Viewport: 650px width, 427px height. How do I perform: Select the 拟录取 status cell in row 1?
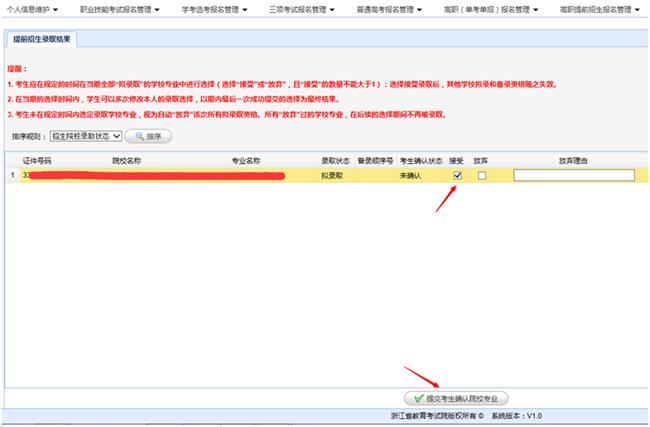333,175
